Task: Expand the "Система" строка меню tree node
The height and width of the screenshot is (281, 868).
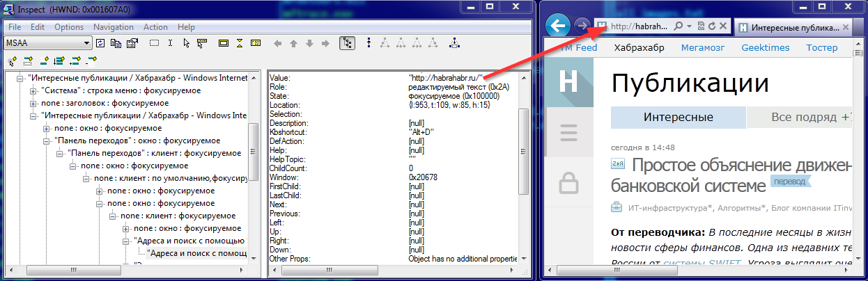Action: pyautogui.click(x=33, y=90)
